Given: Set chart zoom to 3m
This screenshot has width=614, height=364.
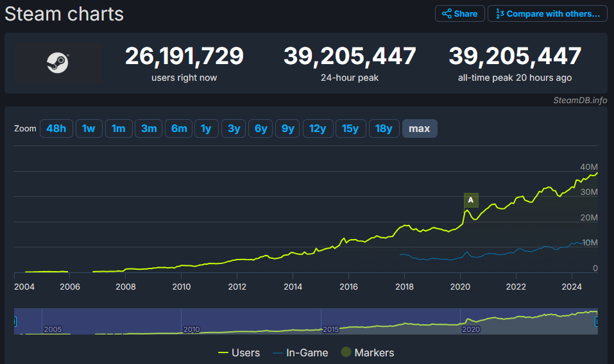Looking at the screenshot, I should coord(149,129).
